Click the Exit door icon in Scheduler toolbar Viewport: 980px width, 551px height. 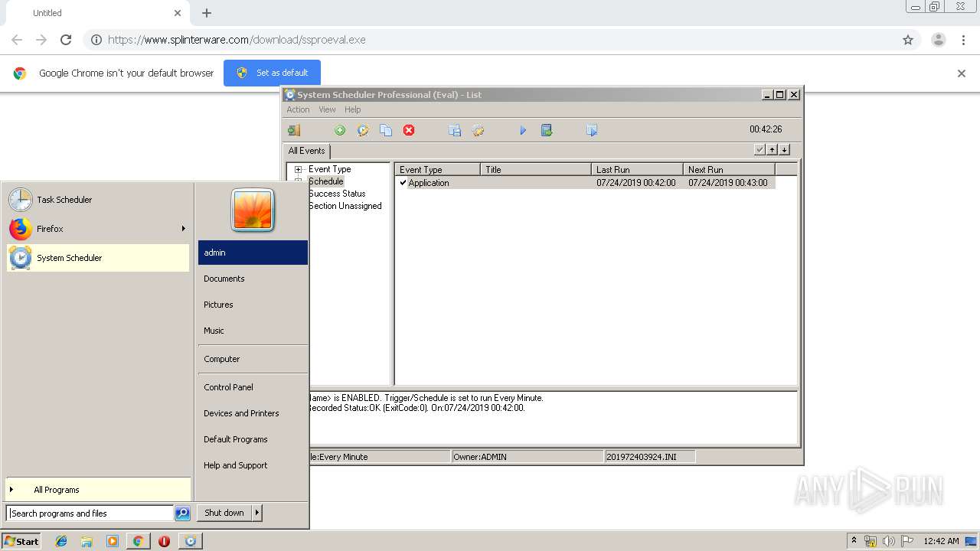294,131
